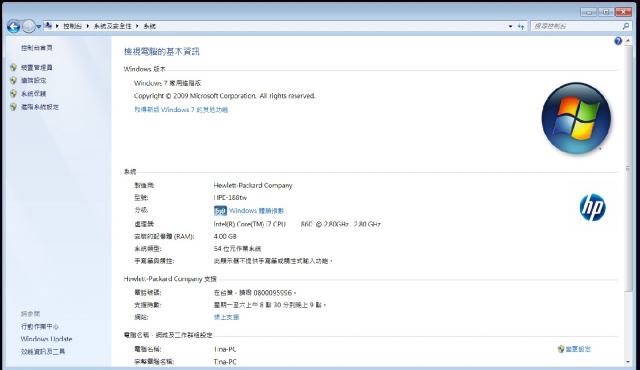Click the 5.9 rating score badge
640x370 pixels.
pos(220,210)
